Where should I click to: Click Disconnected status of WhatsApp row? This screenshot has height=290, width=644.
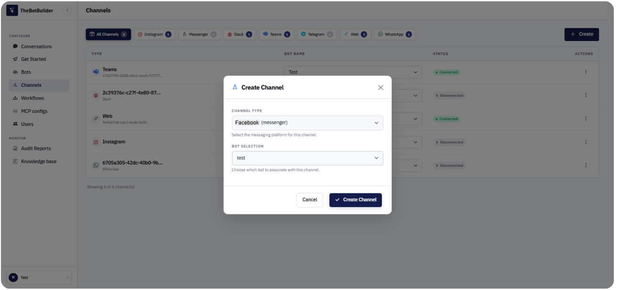450,166
